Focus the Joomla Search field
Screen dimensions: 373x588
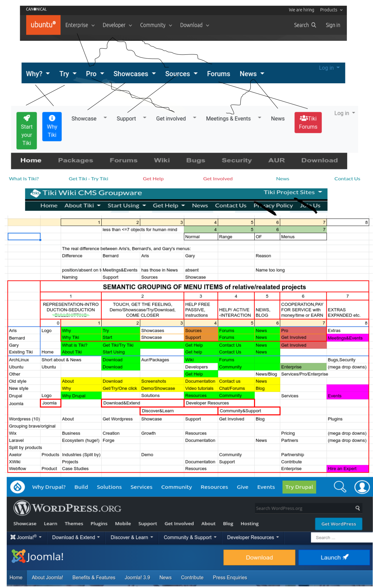pyautogui.click(x=342, y=537)
